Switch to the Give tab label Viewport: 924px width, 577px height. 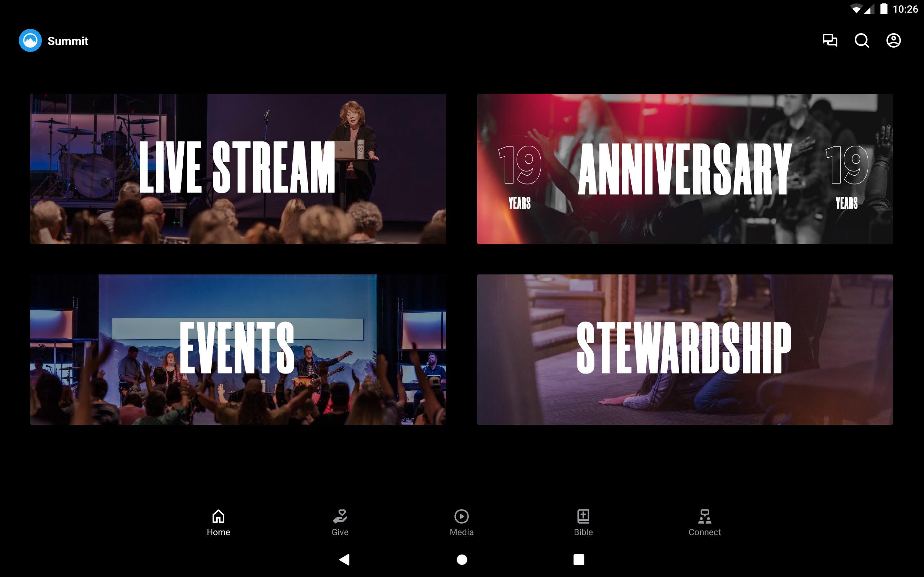[x=340, y=532]
